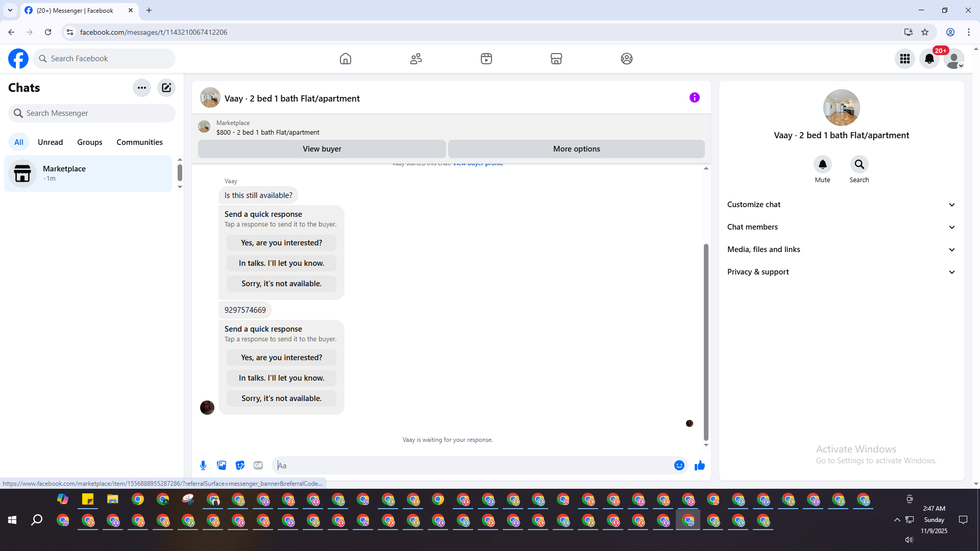
Task: Click the View buyer button
Action: coord(322,149)
